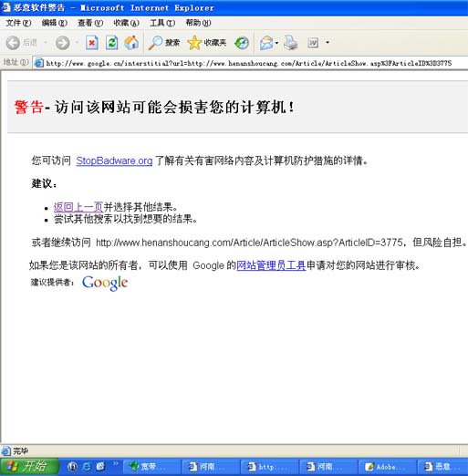468x476 pixels.
Task: Click the 建议: bold label
Action: [x=44, y=183]
